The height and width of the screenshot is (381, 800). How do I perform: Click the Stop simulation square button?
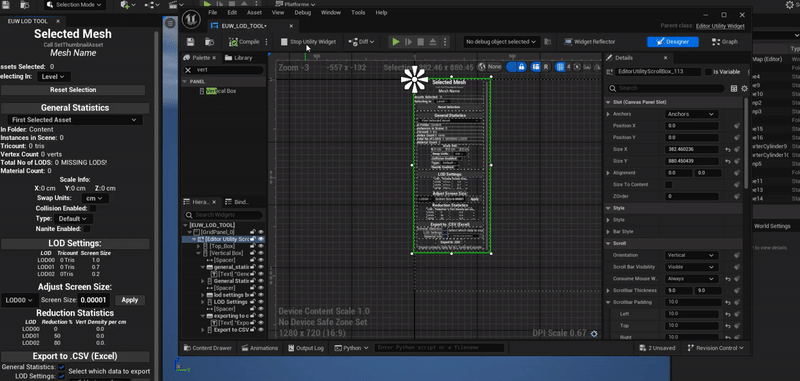click(421, 42)
